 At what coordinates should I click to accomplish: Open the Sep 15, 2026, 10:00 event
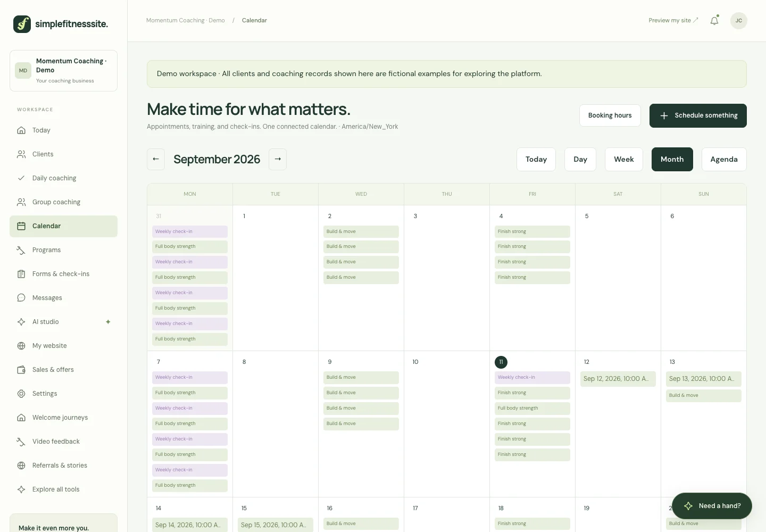click(276, 525)
